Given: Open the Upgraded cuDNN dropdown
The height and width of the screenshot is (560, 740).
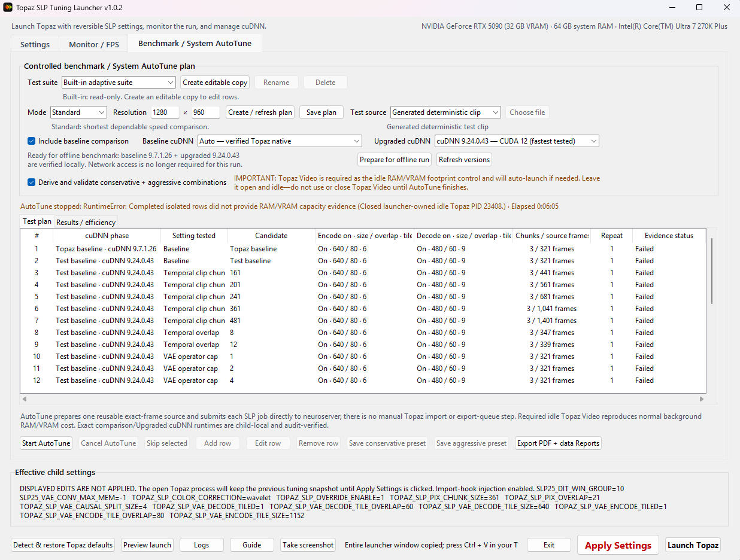Looking at the screenshot, I should pos(517,141).
